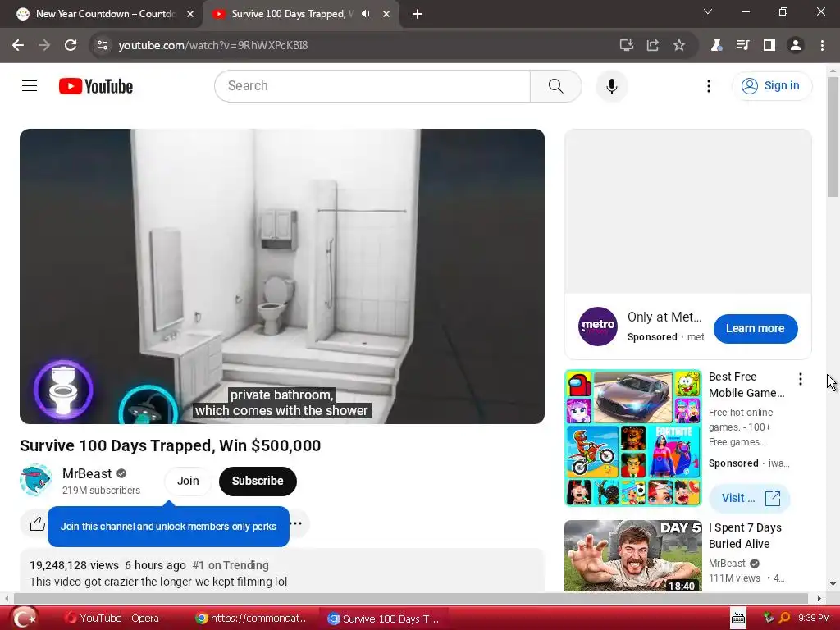The image size is (840, 630).
Task: Click Visit button on games ad
Action: point(750,498)
